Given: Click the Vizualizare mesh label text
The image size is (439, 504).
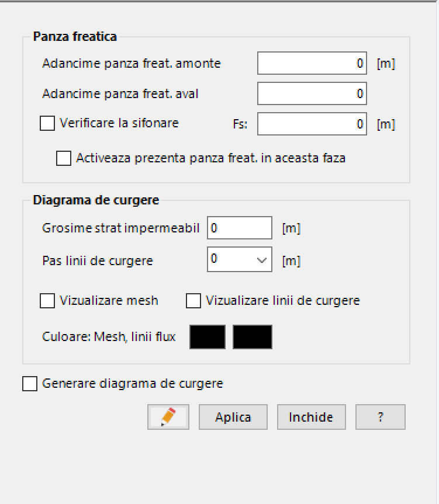Looking at the screenshot, I should (x=109, y=301).
